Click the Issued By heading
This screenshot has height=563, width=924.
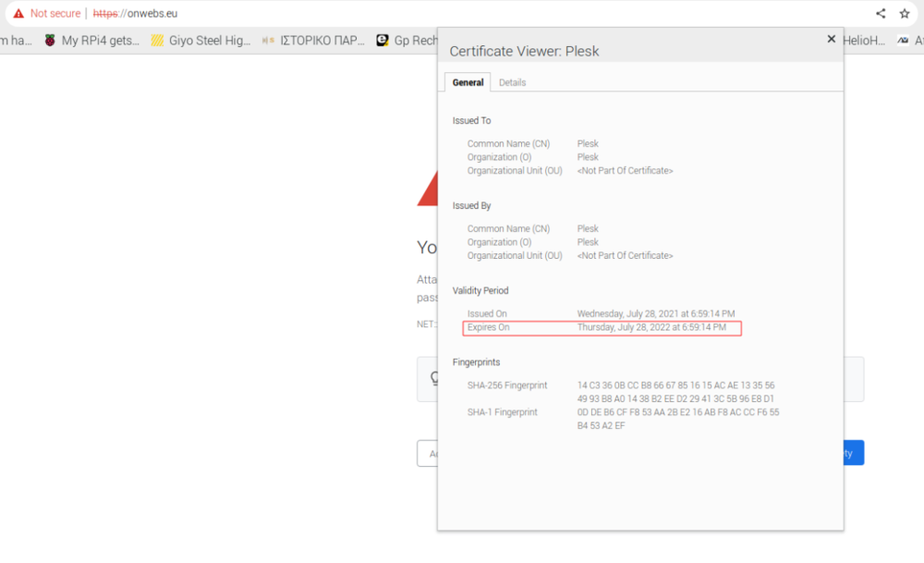471,205
